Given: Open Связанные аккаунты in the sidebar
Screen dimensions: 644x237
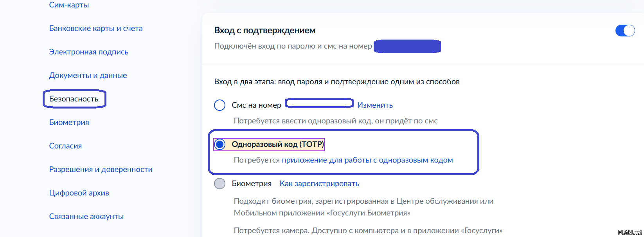Looking at the screenshot, I should pos(86,216).
